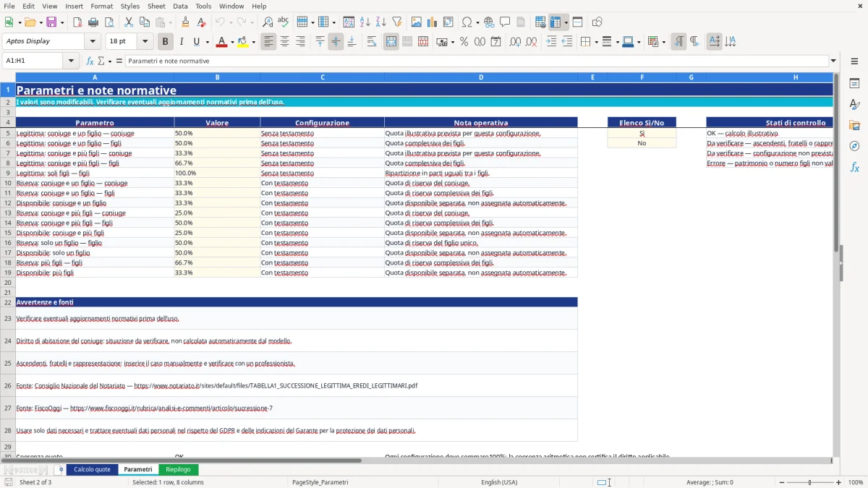
Task: Apply the red font color swatch
Action: (221, 42)
